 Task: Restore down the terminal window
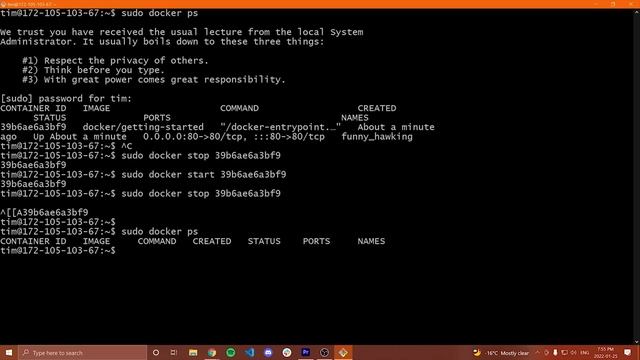(613, 4)
